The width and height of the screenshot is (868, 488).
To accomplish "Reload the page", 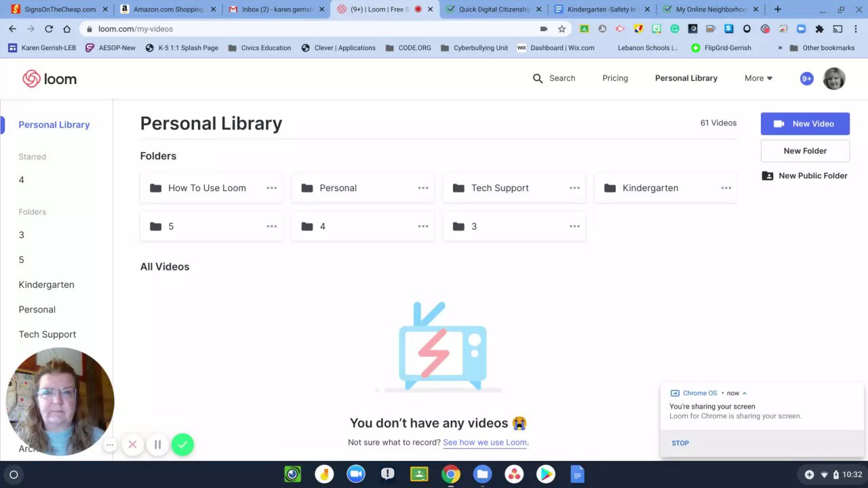I will [x=49, y=28].
